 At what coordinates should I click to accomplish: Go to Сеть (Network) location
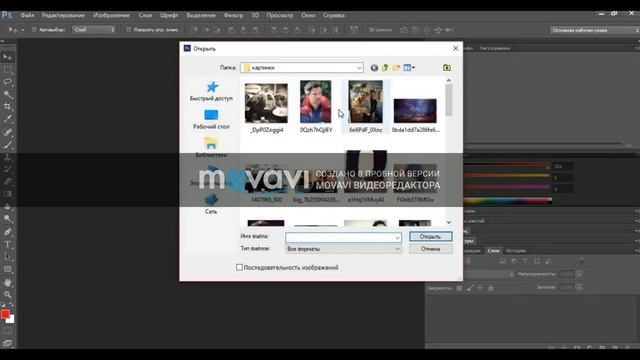[x=211, y=204]
